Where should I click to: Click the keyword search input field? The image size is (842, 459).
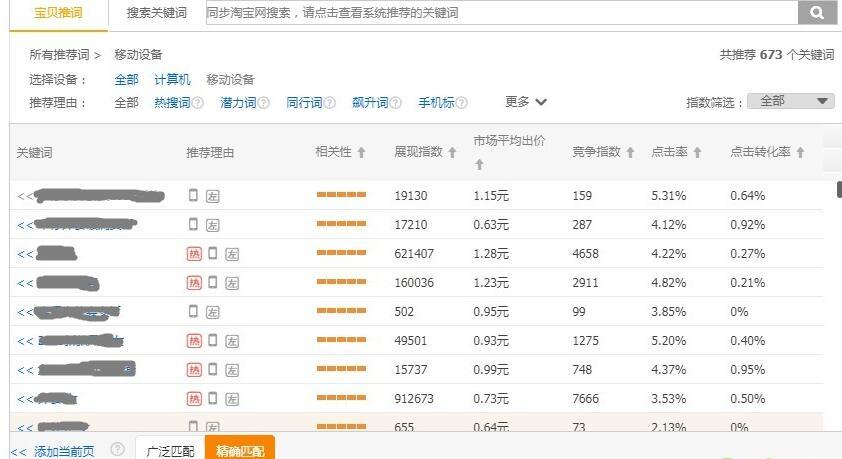(502, 12)
